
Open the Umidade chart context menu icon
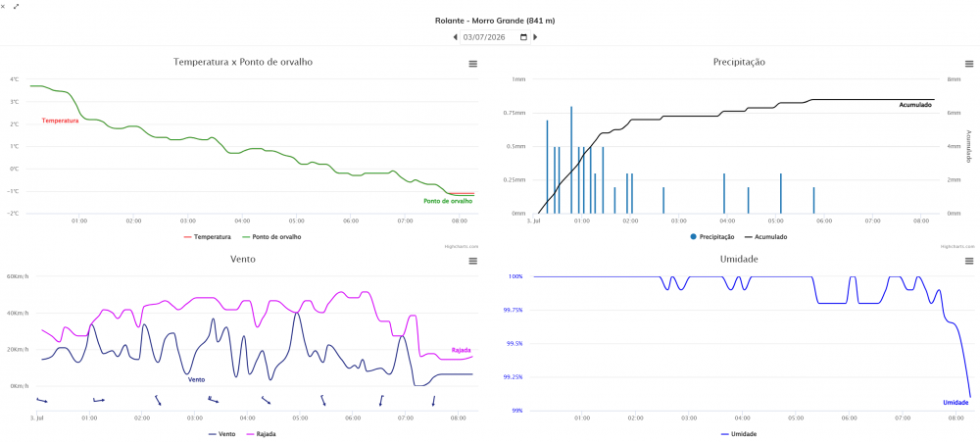pos(969,261)
